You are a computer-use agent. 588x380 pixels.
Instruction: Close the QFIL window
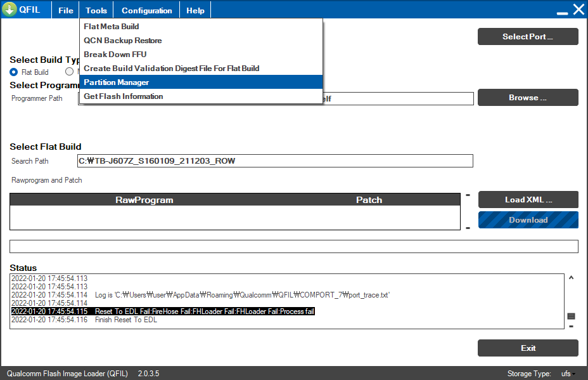coord(578,9)
